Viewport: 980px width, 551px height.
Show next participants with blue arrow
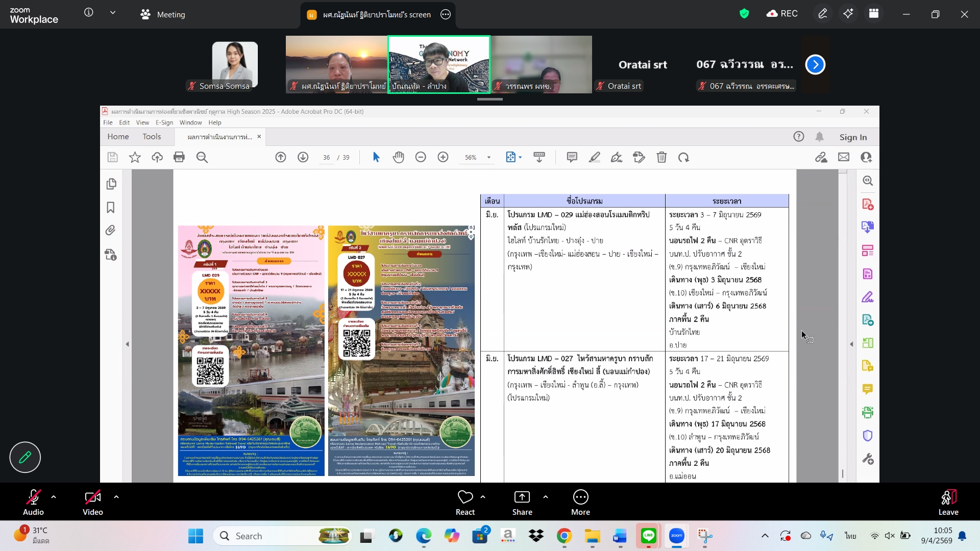coord(815,64)
